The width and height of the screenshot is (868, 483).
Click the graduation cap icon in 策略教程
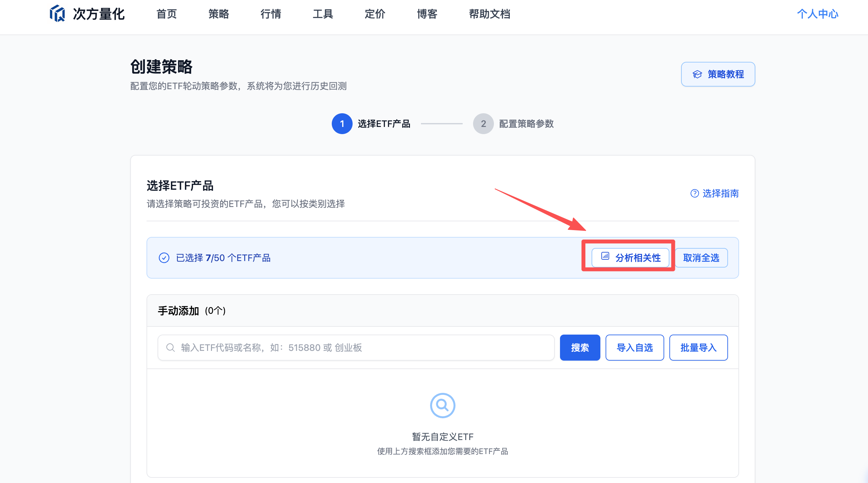coord(697,74)
